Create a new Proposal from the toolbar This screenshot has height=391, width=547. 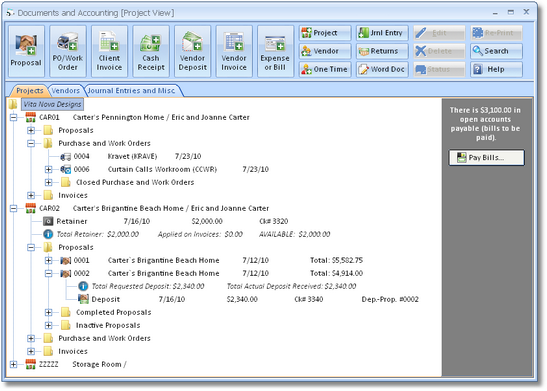coord(26,51)
